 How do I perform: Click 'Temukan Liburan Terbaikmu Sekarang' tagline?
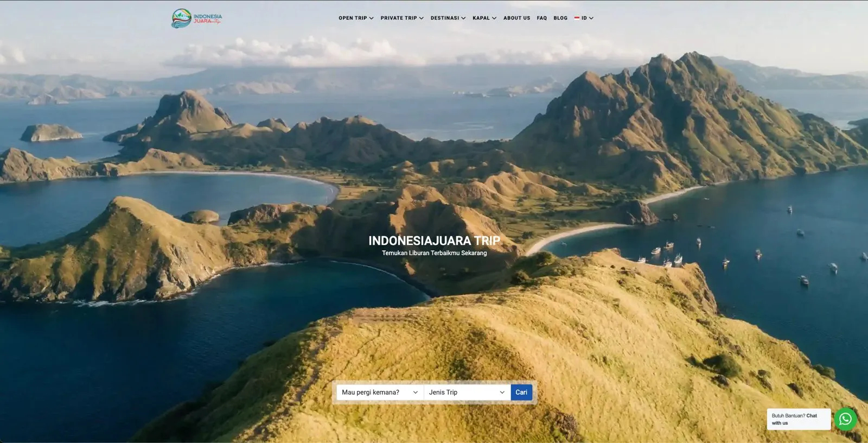coord(434,253)
